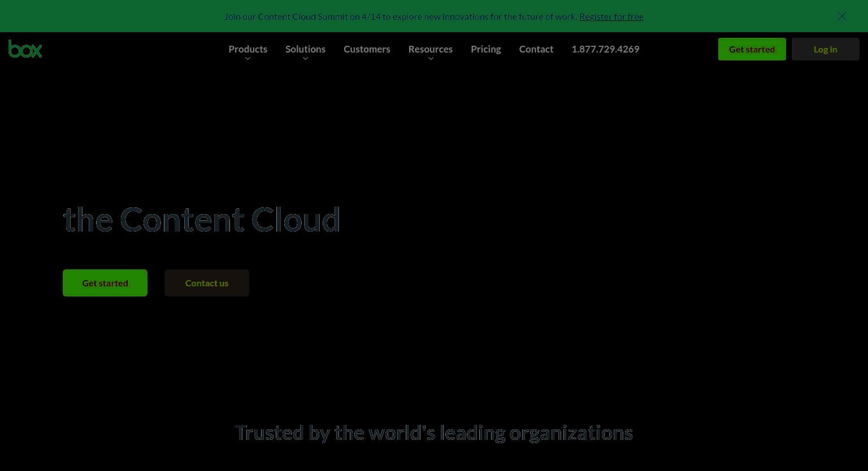Click Get started in the header
Viewport: 868px width, 471px height.
[x=752, y=49]
